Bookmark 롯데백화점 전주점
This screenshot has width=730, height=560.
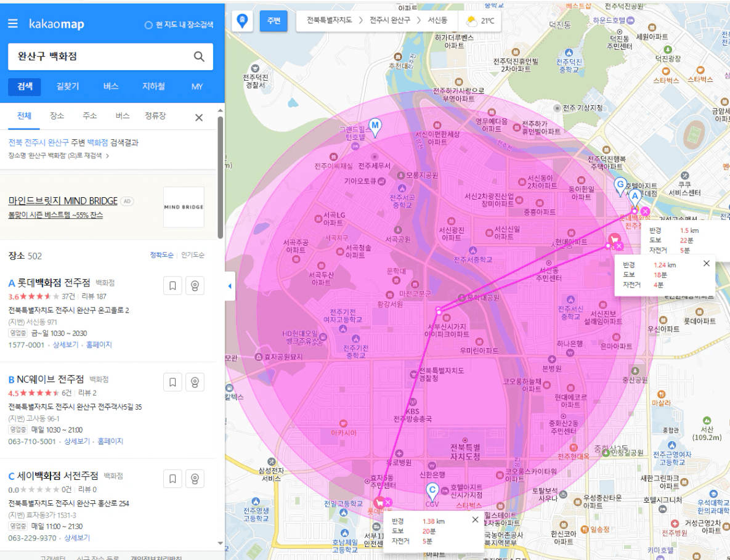pos(172,286)
